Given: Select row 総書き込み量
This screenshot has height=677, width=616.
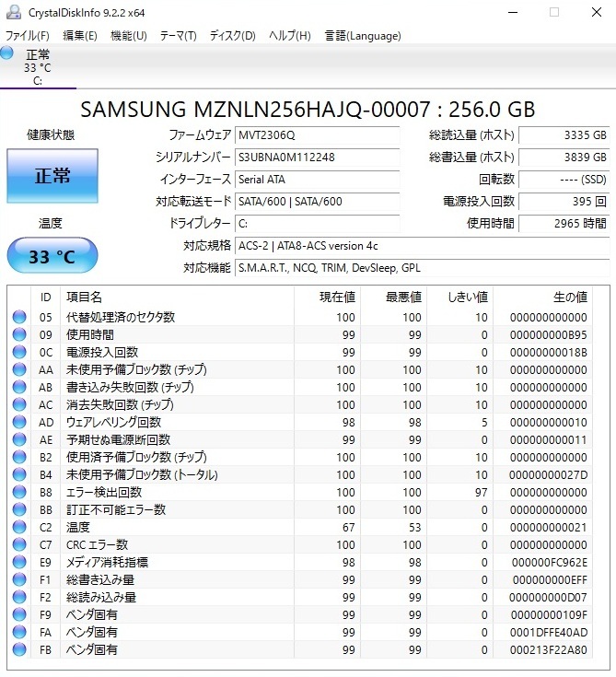Looking at the screenshot, I should click(300, 579).
